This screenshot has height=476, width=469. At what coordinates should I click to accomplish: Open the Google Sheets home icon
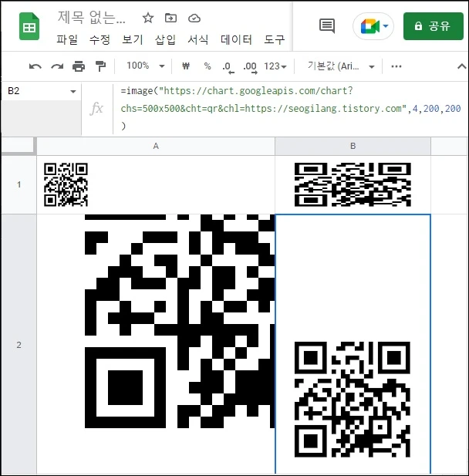pos(29,26)
